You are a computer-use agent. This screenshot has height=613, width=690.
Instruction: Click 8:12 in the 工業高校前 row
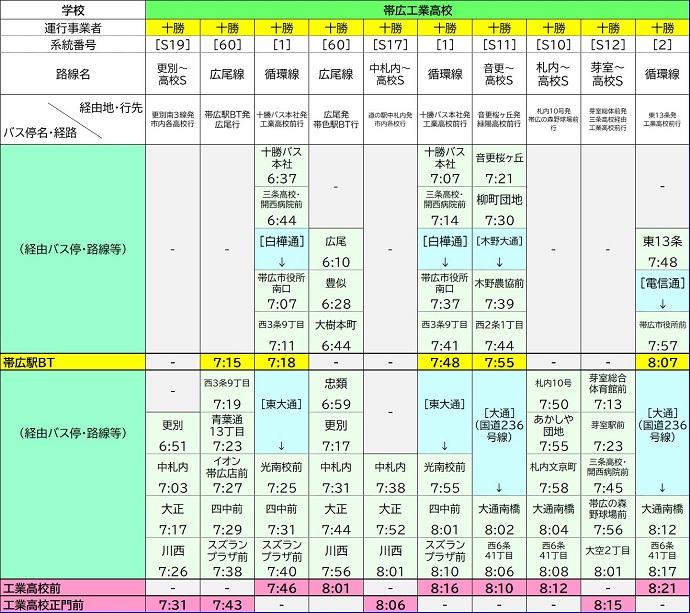(x=554, y=588)
